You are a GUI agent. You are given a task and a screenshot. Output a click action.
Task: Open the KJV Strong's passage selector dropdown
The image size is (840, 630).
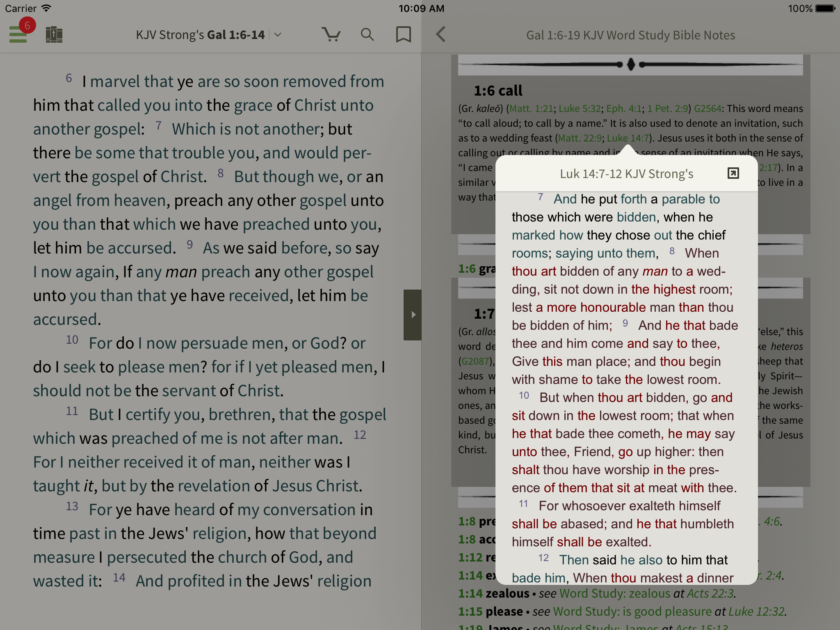pyautogui.click(x=277, y=35)
